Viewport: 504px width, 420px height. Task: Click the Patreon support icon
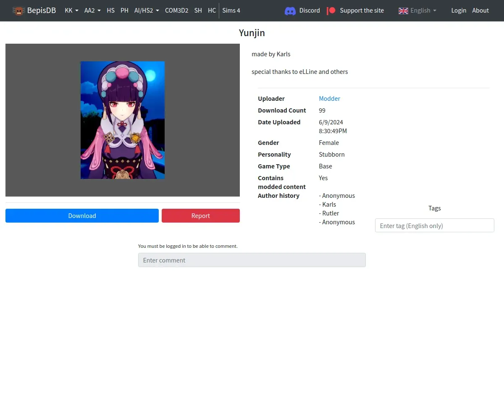click(331, 10)
